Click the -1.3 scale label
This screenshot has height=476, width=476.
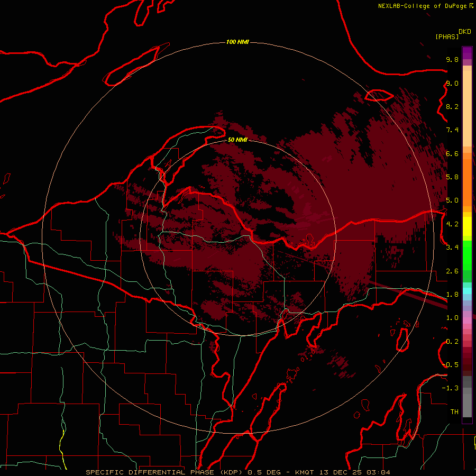pyautogui.click(x=450, y=388)
